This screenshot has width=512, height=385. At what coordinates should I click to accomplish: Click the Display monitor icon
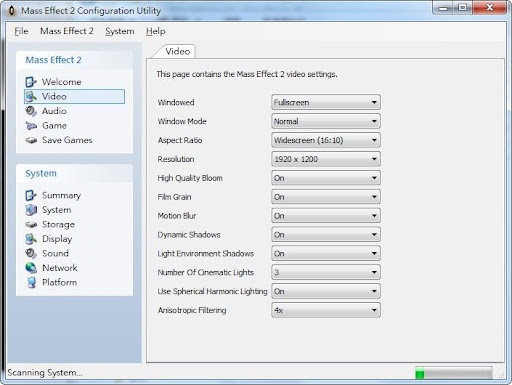31,239
